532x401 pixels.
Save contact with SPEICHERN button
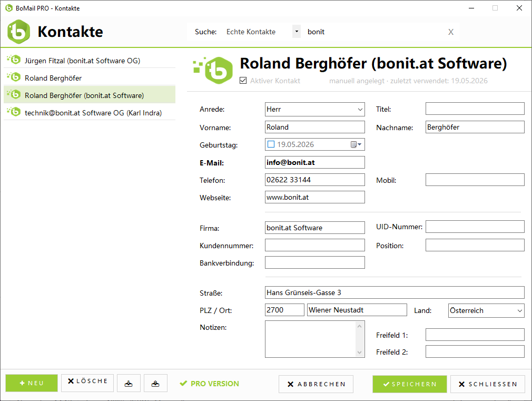coord(409,384)
